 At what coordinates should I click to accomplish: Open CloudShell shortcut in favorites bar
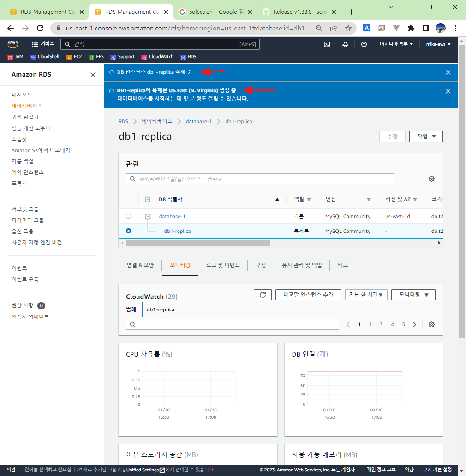[45, 57]
